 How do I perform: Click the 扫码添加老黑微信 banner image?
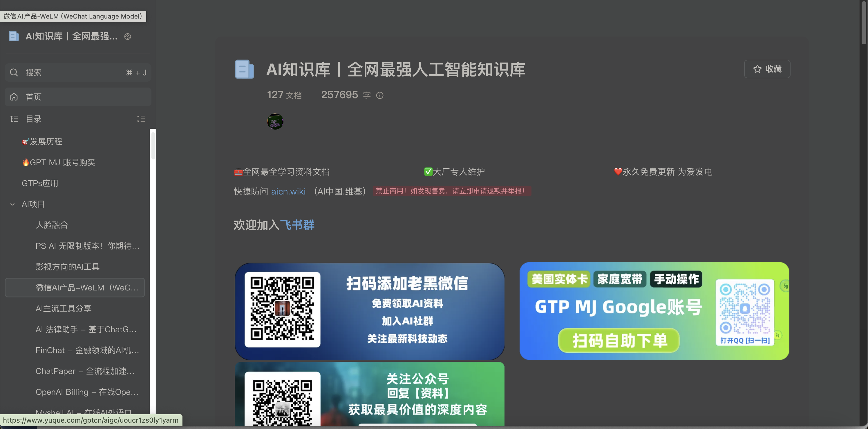(x=369, y=311)
